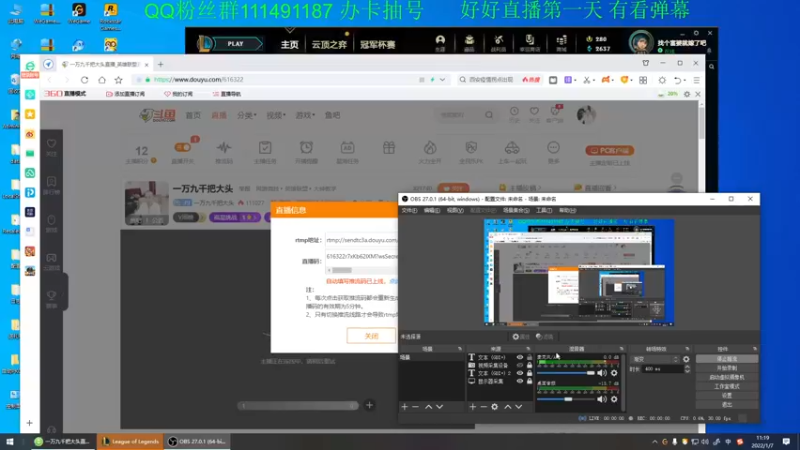Open the scissors screenshot tool in browser

[x=587, y=80]
